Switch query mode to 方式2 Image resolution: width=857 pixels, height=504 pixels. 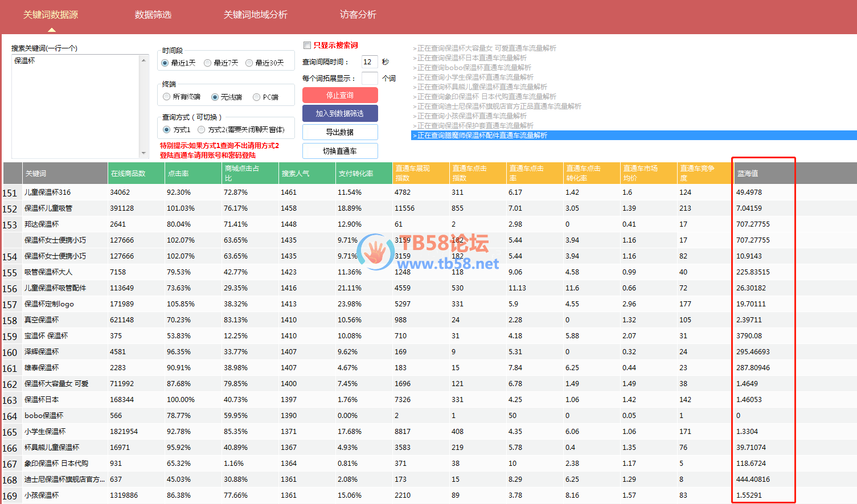[x=202, y=130]
